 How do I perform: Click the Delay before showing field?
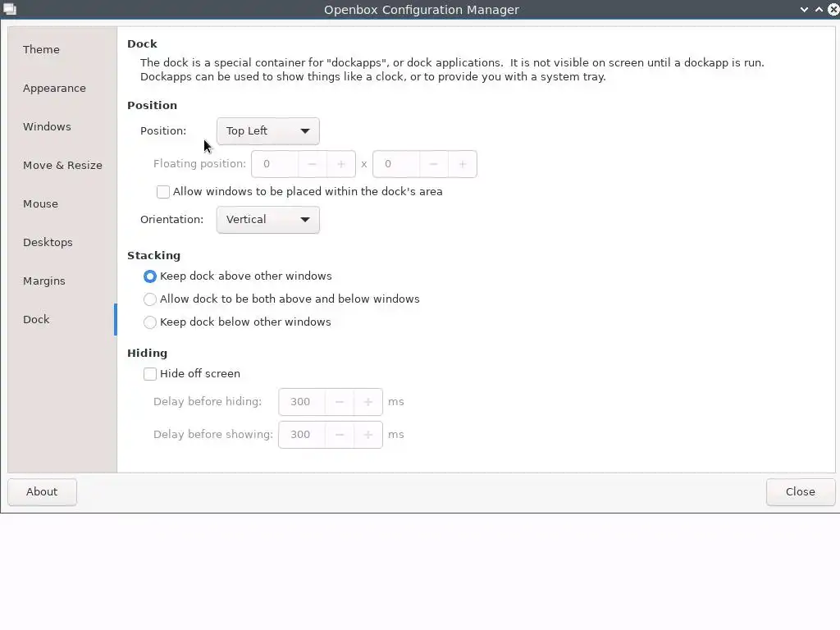coord(302,435)
